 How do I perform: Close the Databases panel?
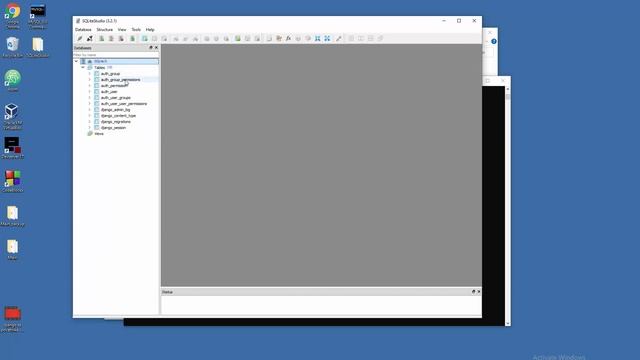(156, 48)
